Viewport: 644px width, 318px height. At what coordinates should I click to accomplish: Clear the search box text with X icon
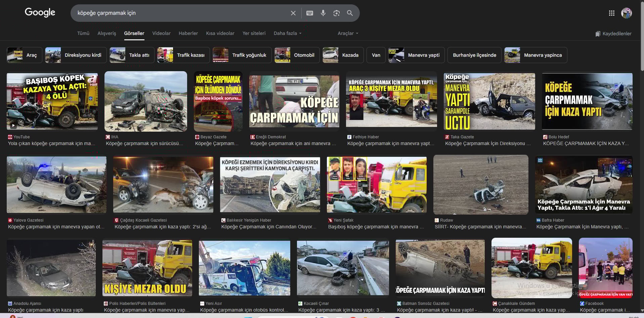point(293,13)
